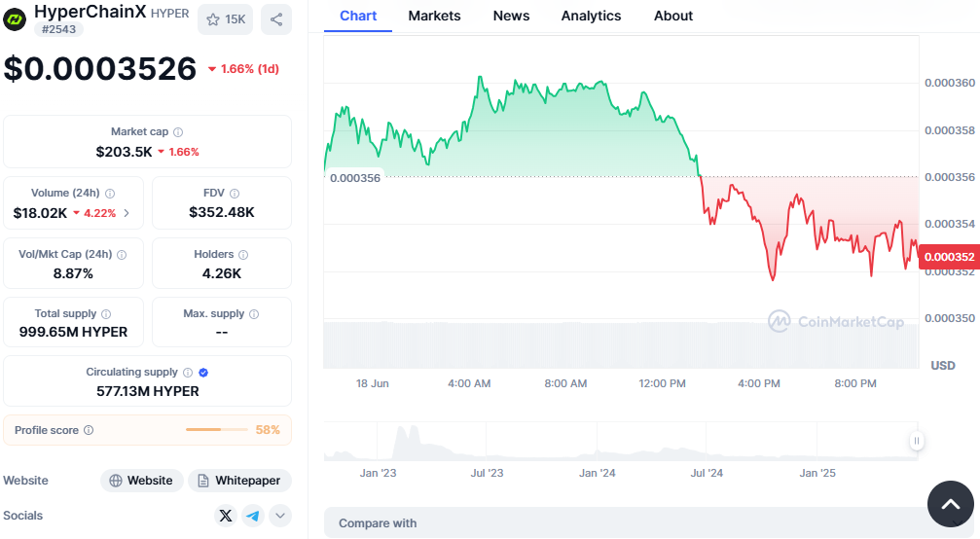Show Max. supply info icon
This screenshot has height=539, width=980.
click(x=254, y=314)
